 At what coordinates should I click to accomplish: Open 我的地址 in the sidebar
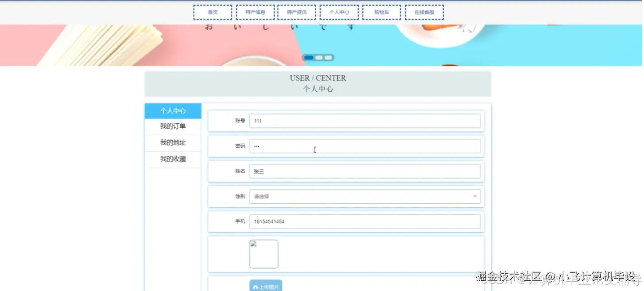coord(173,143)
